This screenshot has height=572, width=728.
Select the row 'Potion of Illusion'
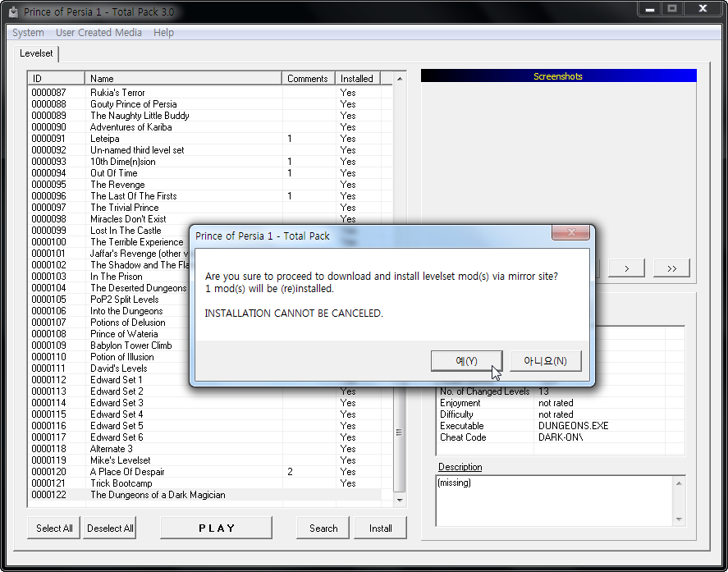click(109, 356)
